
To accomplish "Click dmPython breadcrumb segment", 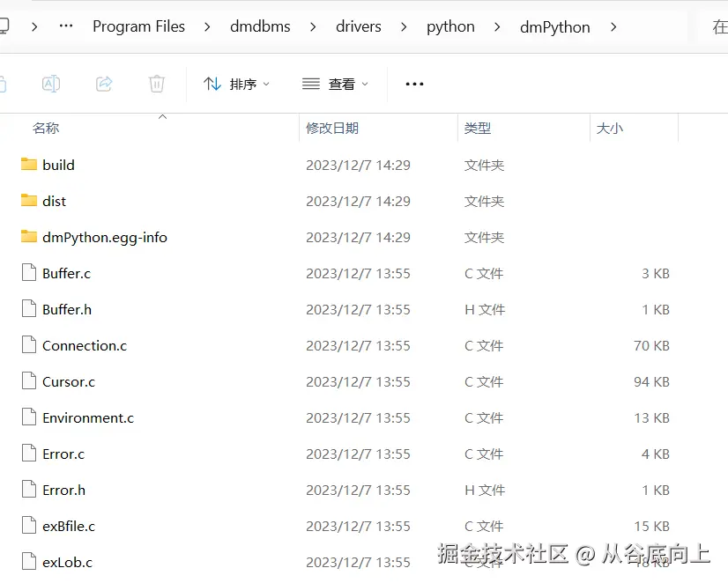I will (x=555, y=27).
